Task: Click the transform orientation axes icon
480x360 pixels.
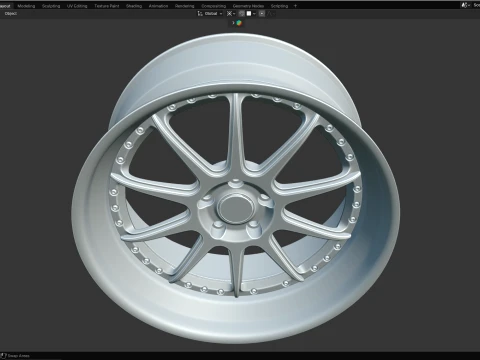Action: [200, 14]
